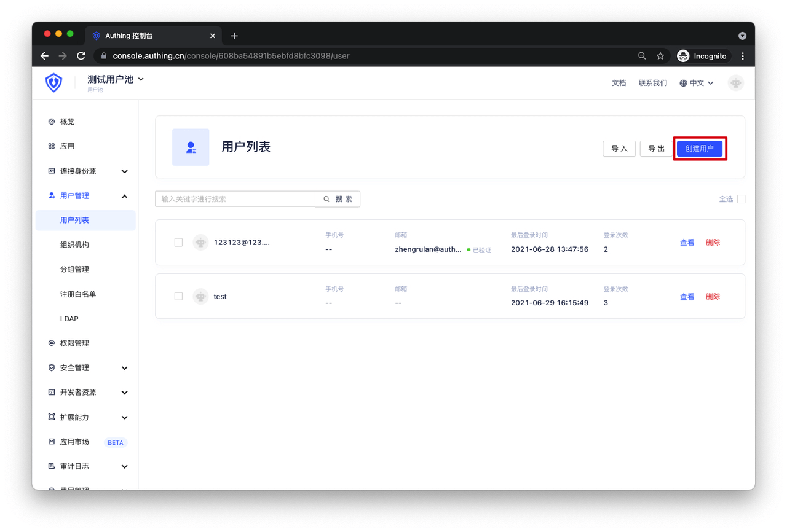Open profile avatar in top-right header
This screenshot has width=787, height=532.
coord(735,83)
